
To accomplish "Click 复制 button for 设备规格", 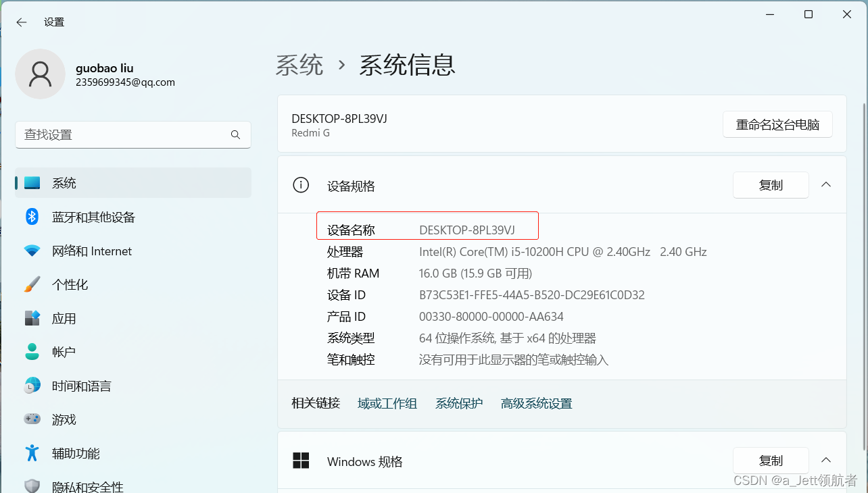I will 771,185.
